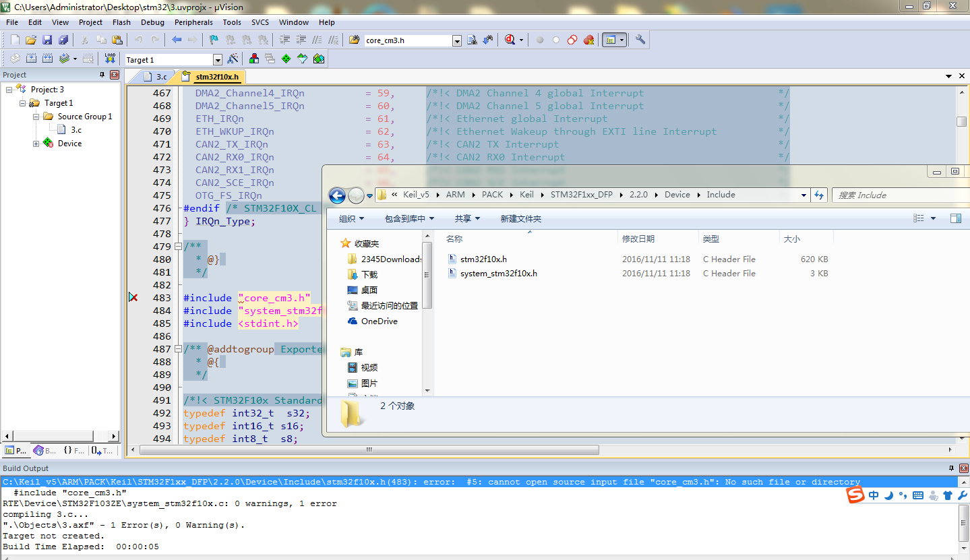Open Manage Run-Time Environment green diamond

click(x=286, y=59)
